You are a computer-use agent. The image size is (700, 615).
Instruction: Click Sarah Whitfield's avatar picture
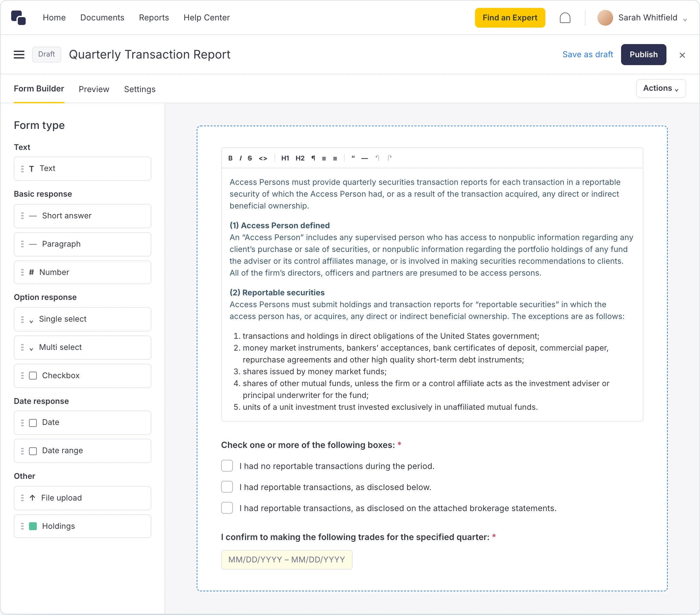point(605,18)
